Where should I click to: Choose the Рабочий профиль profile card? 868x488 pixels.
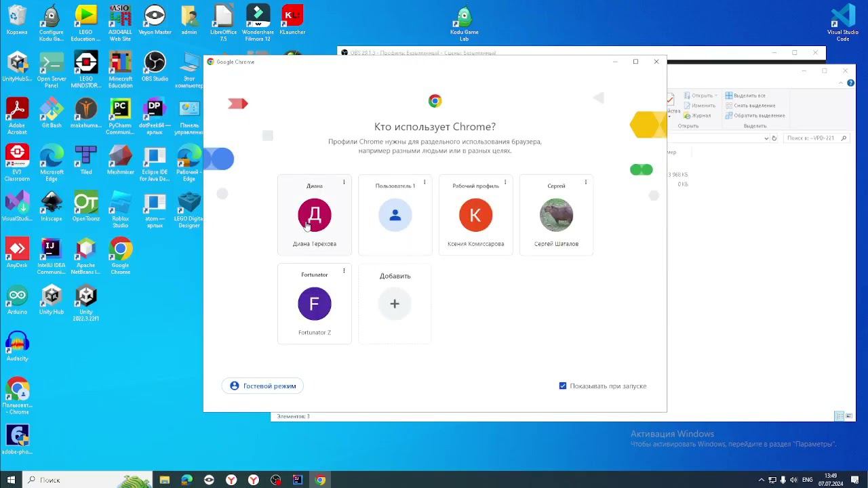pos(475,216)
